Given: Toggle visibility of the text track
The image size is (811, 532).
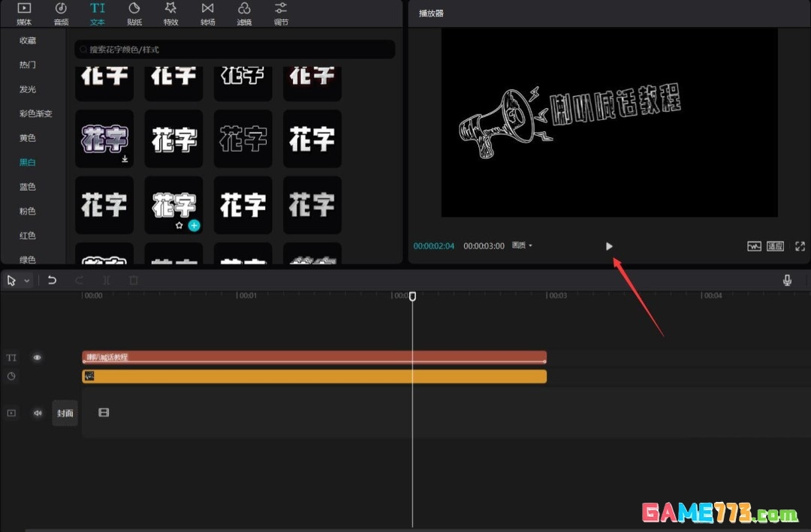Looking at the screenshot, I should pos(37,357).
